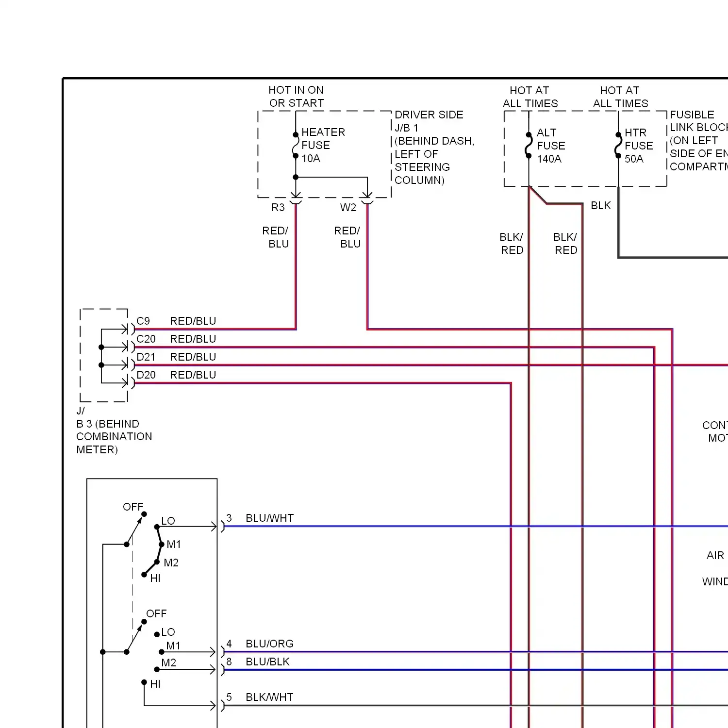Select the "BLU/ORG" wire label

tap(270, 644)
